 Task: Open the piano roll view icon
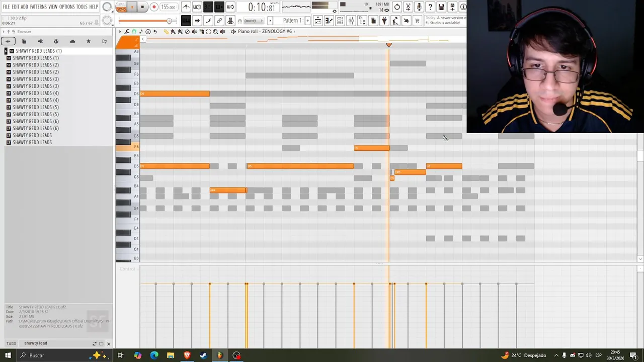tap(329, 21)
